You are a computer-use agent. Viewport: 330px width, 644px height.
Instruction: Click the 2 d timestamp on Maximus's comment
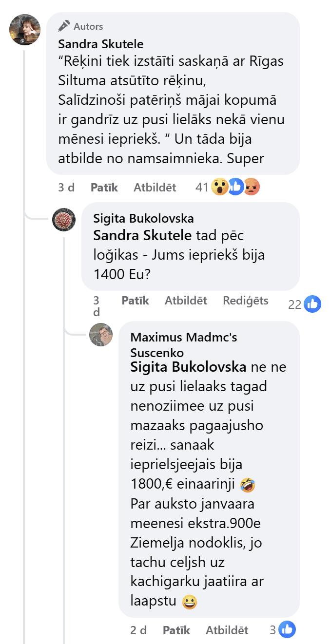tap(138, 630)
